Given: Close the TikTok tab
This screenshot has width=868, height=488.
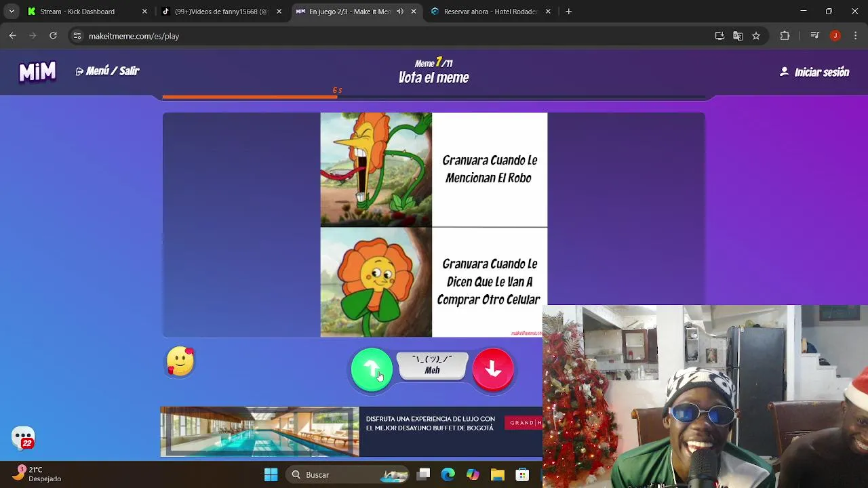Looking at the screenshot, I should [x=279, y=12].
